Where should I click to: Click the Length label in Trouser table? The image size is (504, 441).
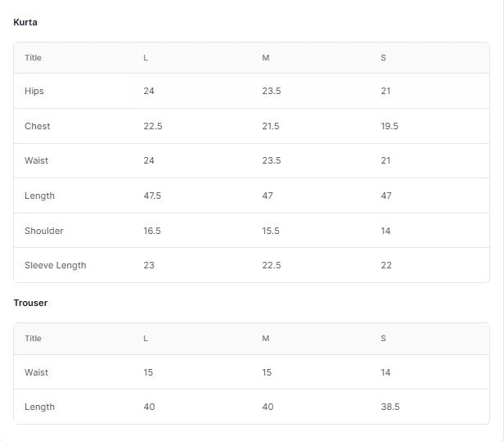39,407
